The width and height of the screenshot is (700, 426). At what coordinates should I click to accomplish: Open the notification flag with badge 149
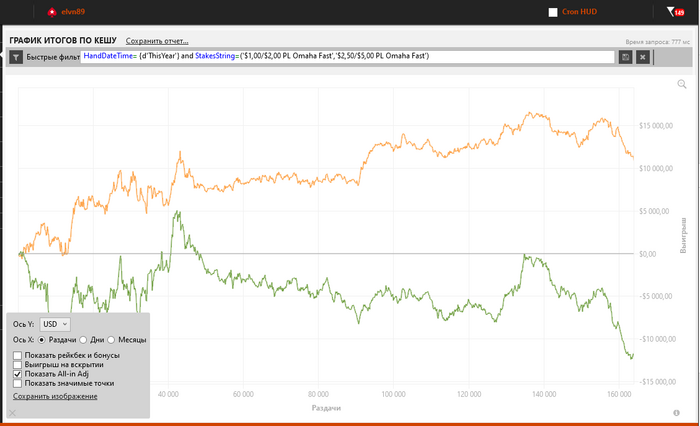pyautogui.click(x=675, y=12)
